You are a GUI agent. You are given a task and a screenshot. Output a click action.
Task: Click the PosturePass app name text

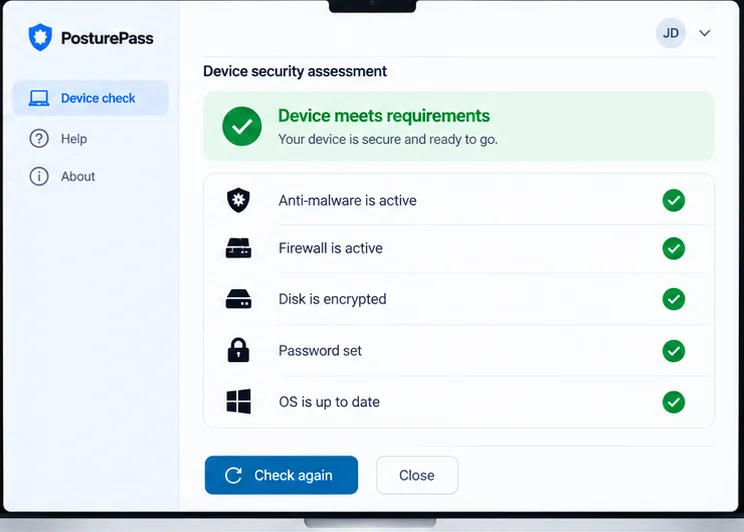pos(107,38)
